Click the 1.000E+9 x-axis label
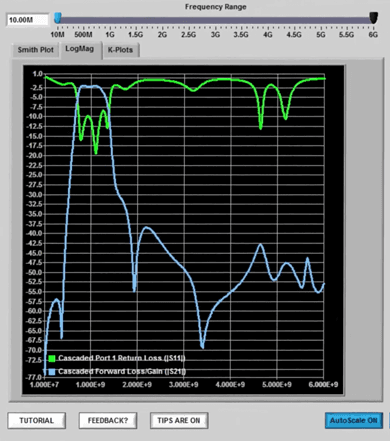This screenshot has height=441, width=390. point(90,385)
